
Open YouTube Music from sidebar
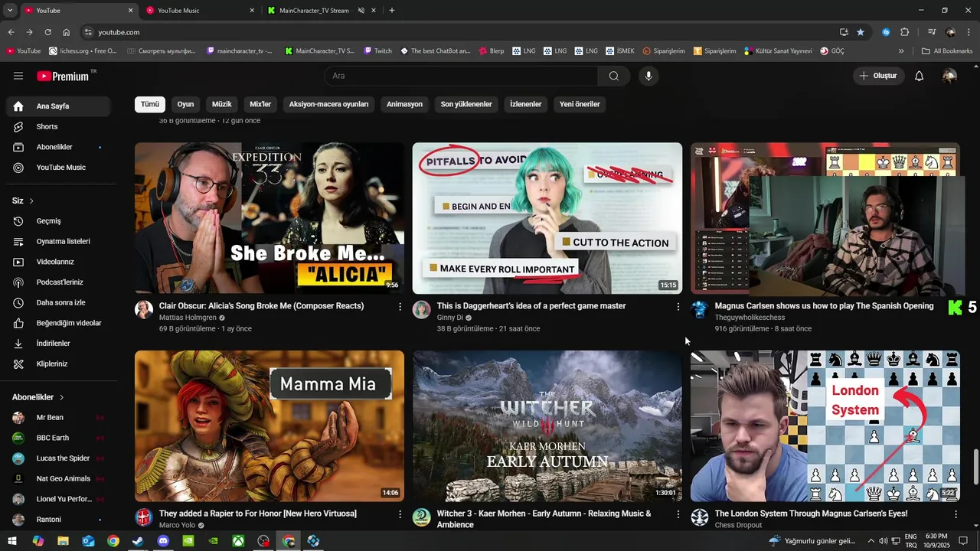[58, 168]
